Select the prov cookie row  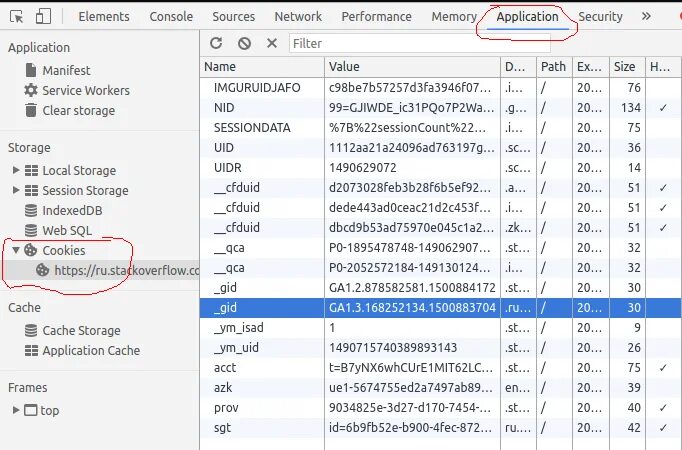coord(440,407)
